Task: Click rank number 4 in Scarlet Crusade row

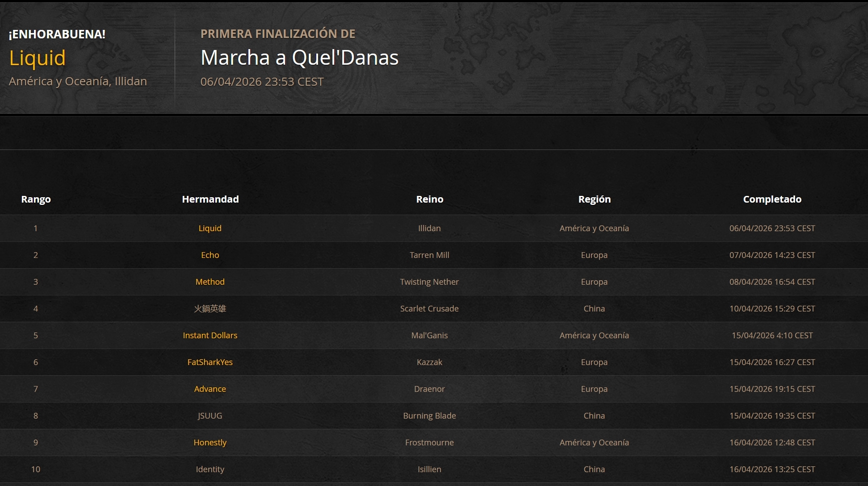Action: [x=36, y=309]
